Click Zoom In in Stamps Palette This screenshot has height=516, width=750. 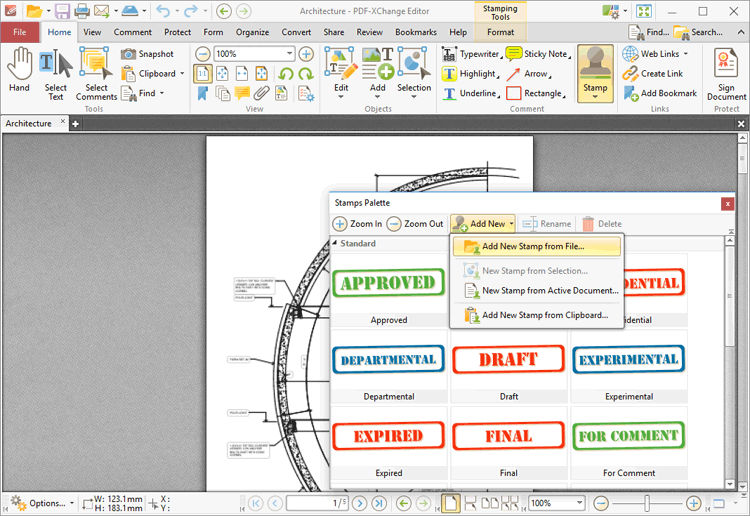357,223
